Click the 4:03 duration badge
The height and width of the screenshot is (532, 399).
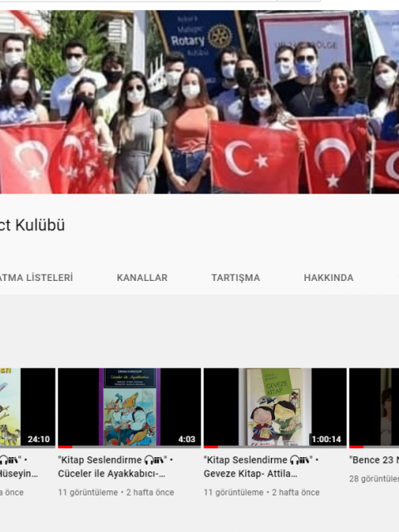click(187, 439)
